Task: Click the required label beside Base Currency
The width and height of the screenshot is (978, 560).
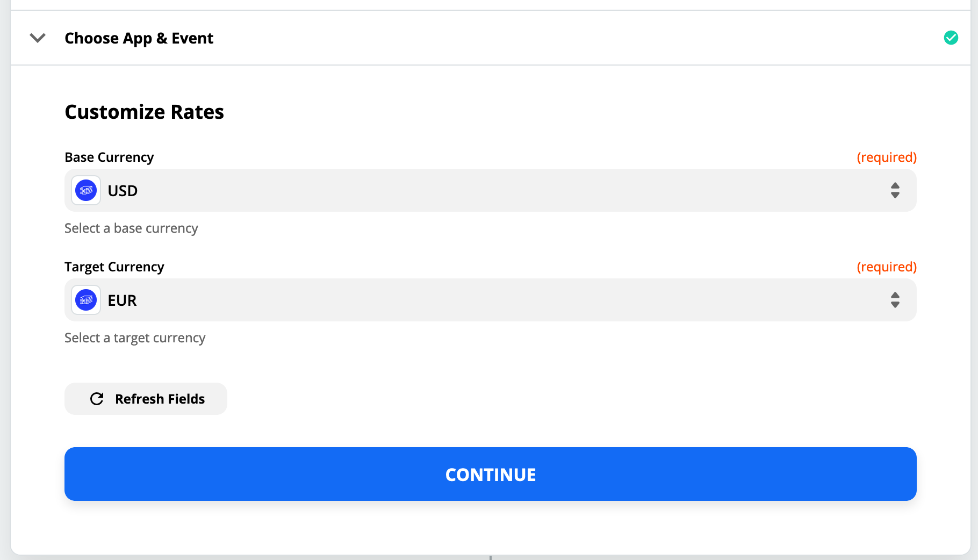Action: [887, 157]
